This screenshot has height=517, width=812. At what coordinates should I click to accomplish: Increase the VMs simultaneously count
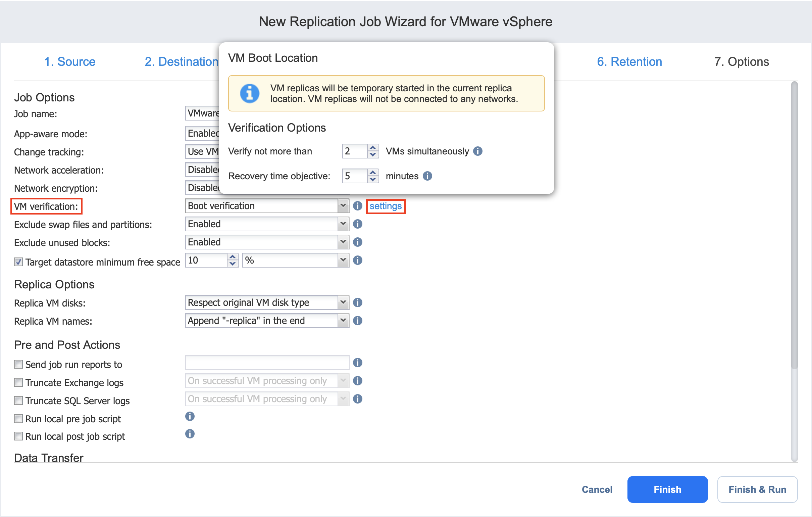tap(373, 148)
